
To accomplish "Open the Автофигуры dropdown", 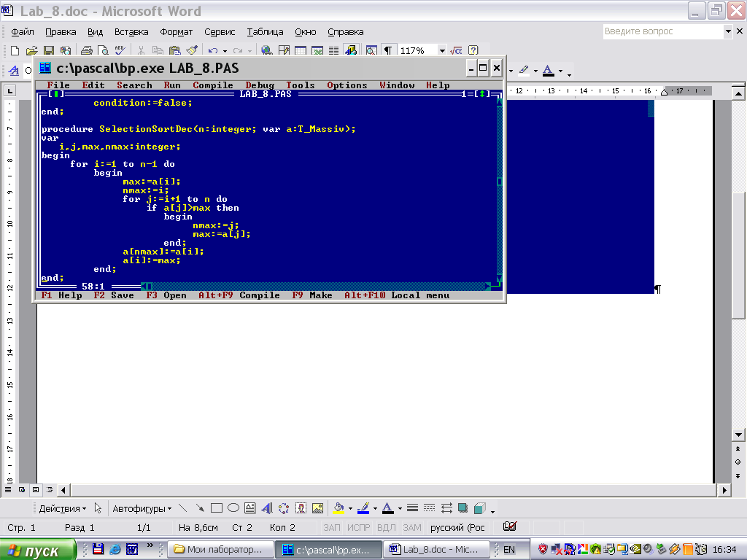I will point(142,508).
